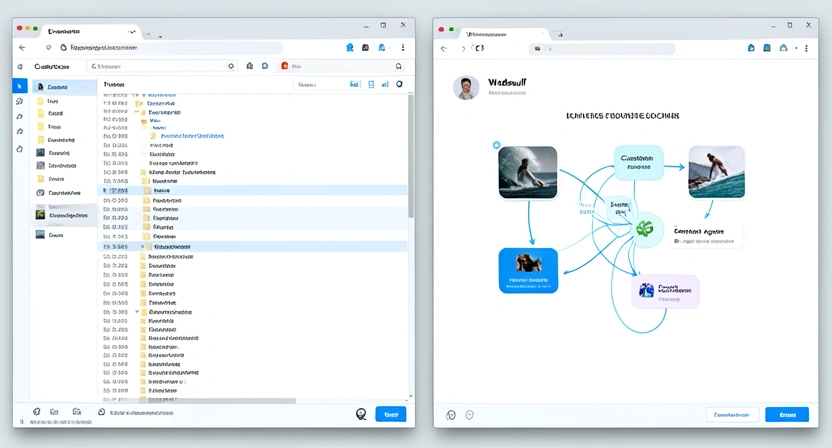Click the user profile avatar in the right window
The width and height of the screenshot is (832, 448).
(466, 87)
